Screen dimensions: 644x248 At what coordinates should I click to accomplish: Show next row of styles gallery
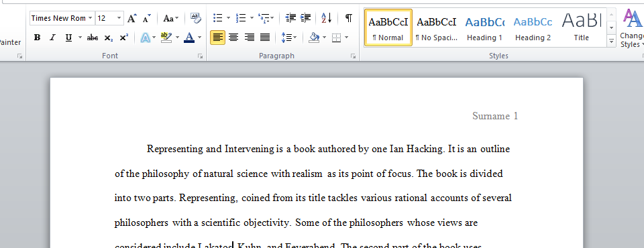[x=612, y=27]
